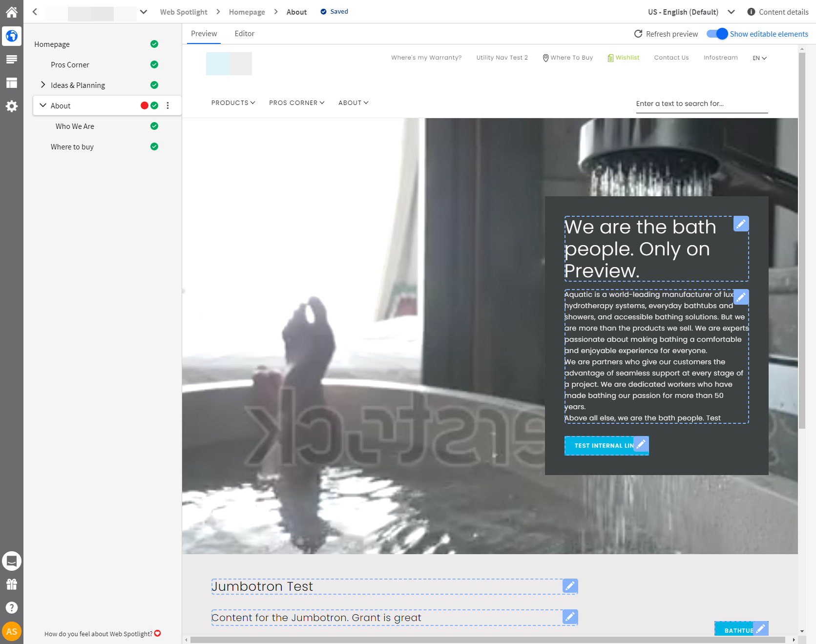Viewport: 816px width, 644px height.
Task: Open the Help question mark icon
Action: tap(11, 607)
